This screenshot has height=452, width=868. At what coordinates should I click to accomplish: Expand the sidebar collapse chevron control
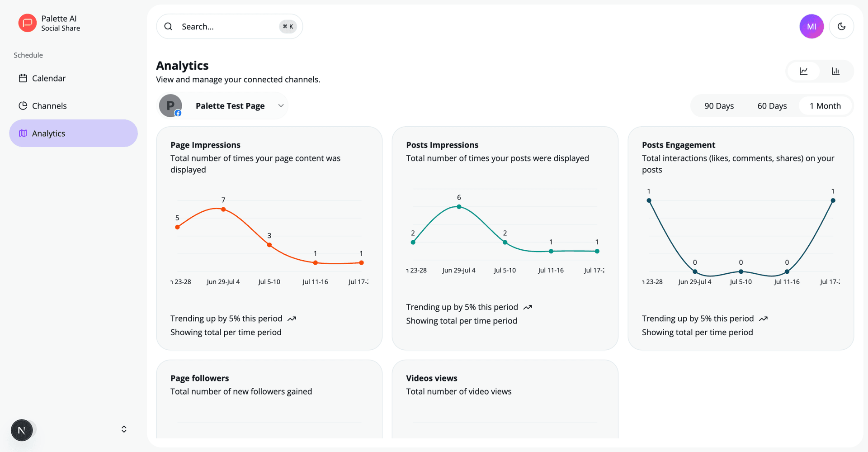coord(123,429)
